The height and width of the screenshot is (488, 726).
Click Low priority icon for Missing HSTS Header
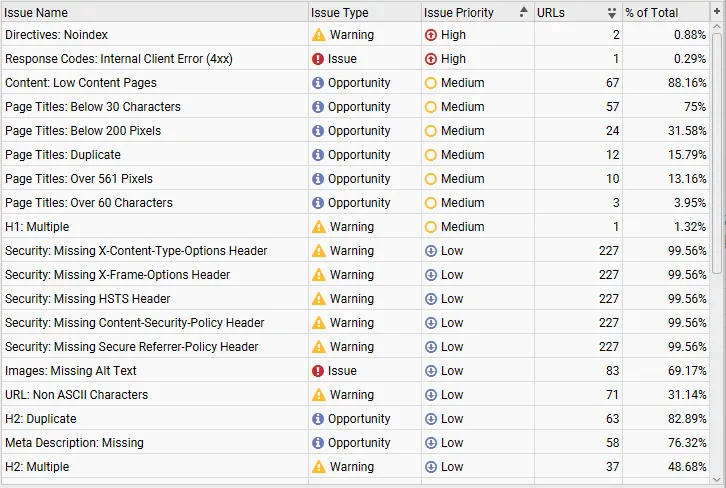pyautogui.click(x=431, y=299)
